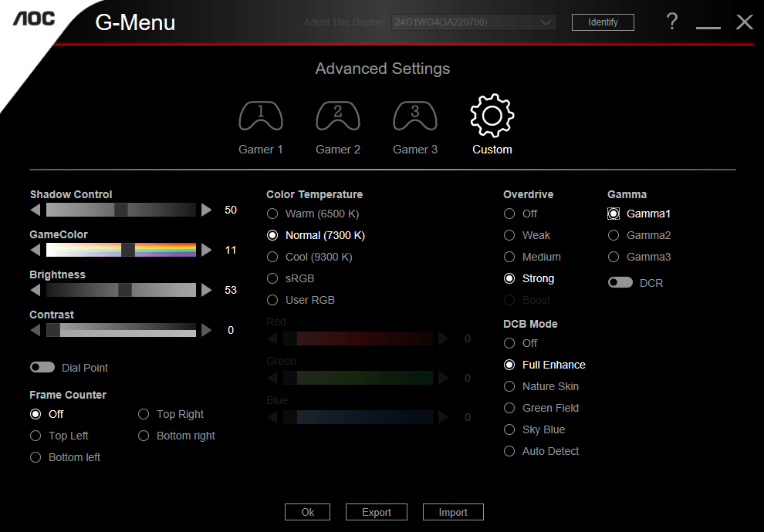Image resolution: width=764 pixels, height=532 pixels.
Task: Set DCB Mode to Off
Action: (520, 343)
